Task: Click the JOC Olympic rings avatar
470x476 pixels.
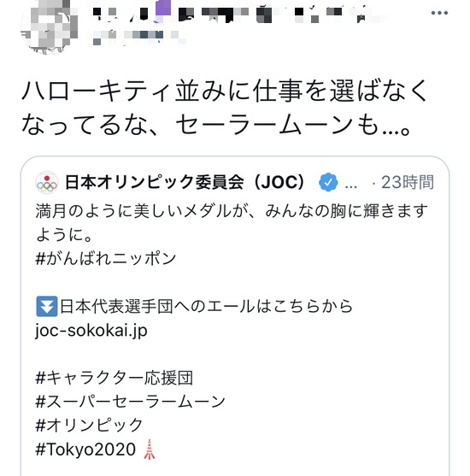Action: pyautogui.click(x=47, y=182)
